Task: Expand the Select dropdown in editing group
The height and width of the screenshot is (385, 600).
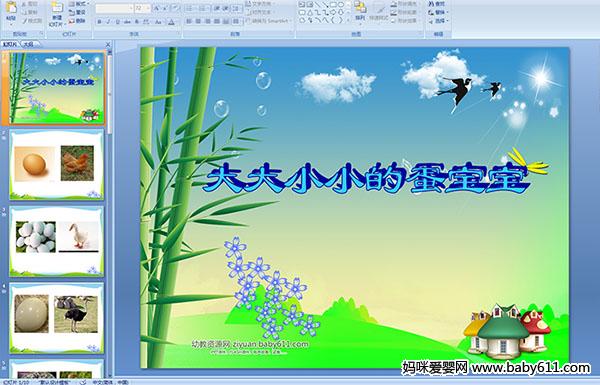Action: click(x=439, y=21)
